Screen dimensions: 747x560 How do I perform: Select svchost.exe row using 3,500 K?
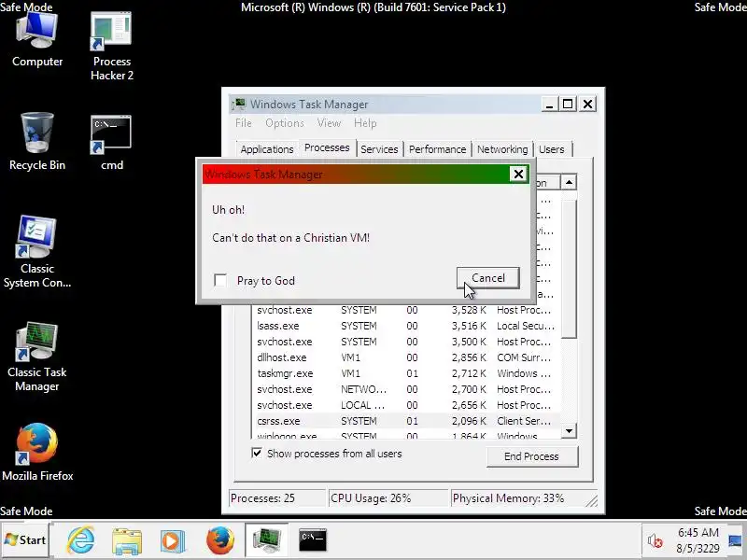(x=406, y=342)
